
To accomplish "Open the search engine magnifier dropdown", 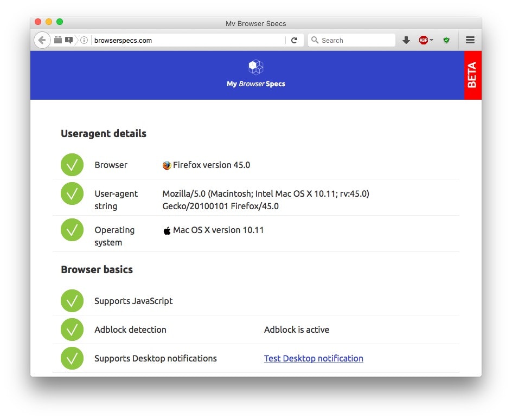I will 315,40.
